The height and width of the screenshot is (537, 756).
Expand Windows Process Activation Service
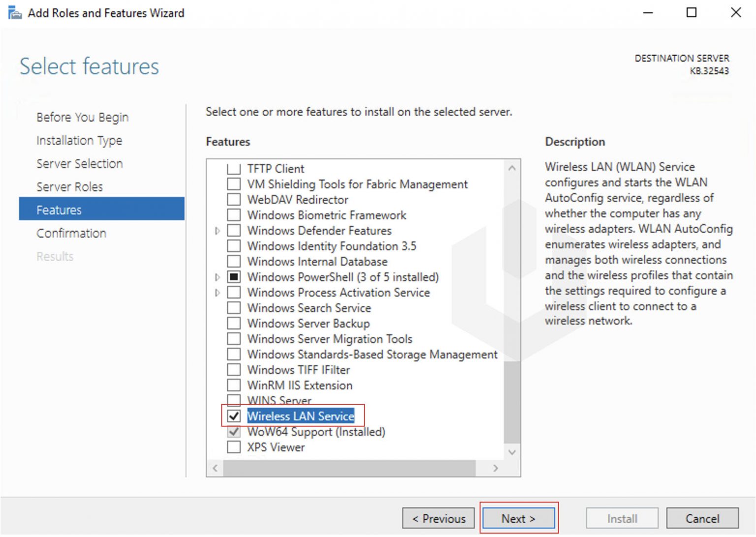click(217, 292)
